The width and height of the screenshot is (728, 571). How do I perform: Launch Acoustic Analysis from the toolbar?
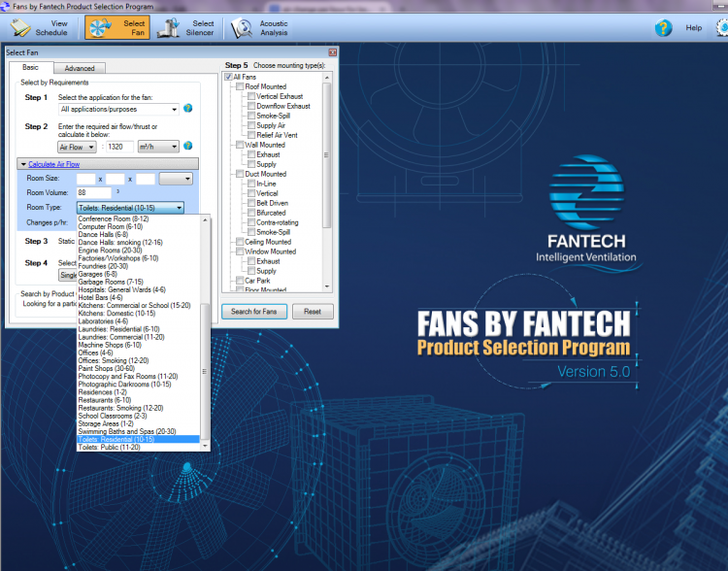(x=260, y=27)
